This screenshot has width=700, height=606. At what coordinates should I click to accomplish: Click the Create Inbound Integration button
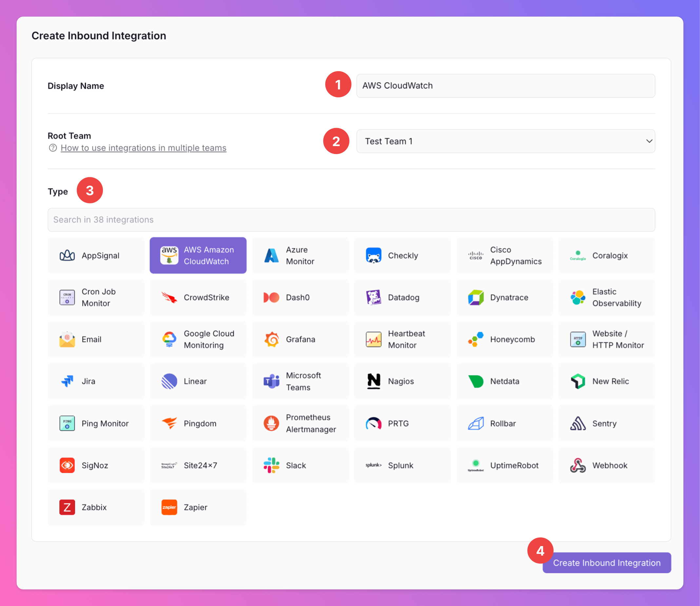point(606,563)
